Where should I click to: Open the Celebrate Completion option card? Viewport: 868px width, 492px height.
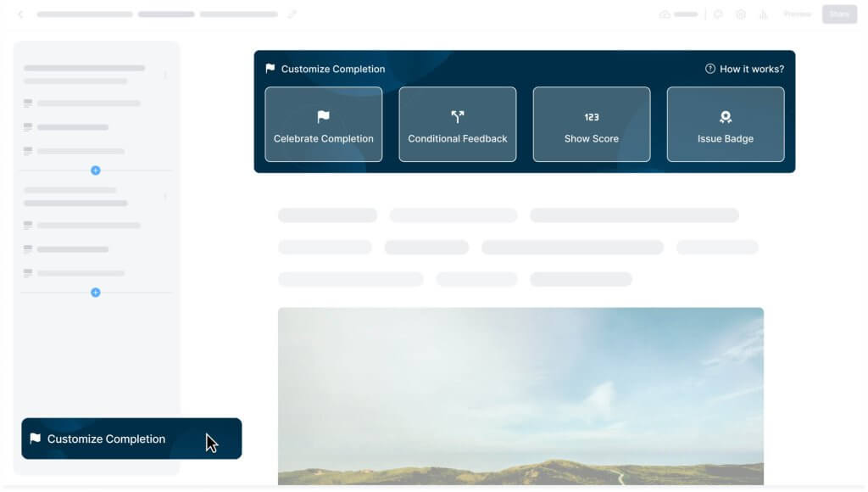click(x=323, y=124)
